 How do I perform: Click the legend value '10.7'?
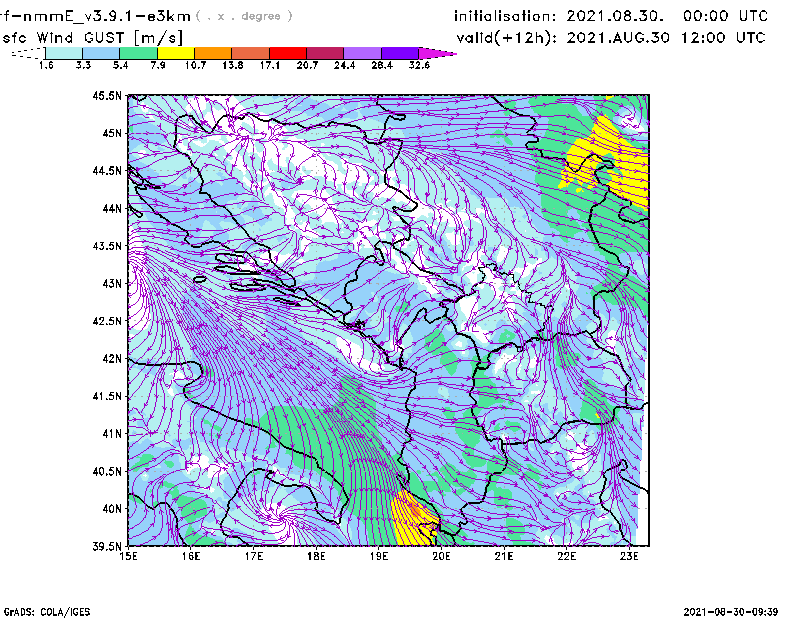195,65
